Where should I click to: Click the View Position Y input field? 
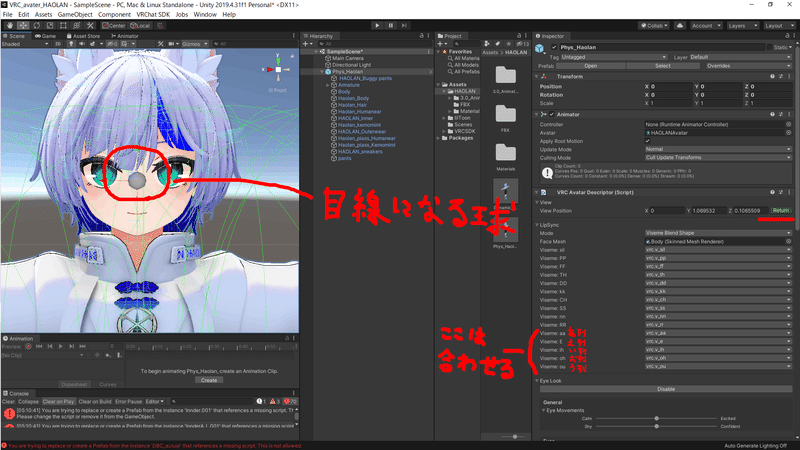point(709,211)
